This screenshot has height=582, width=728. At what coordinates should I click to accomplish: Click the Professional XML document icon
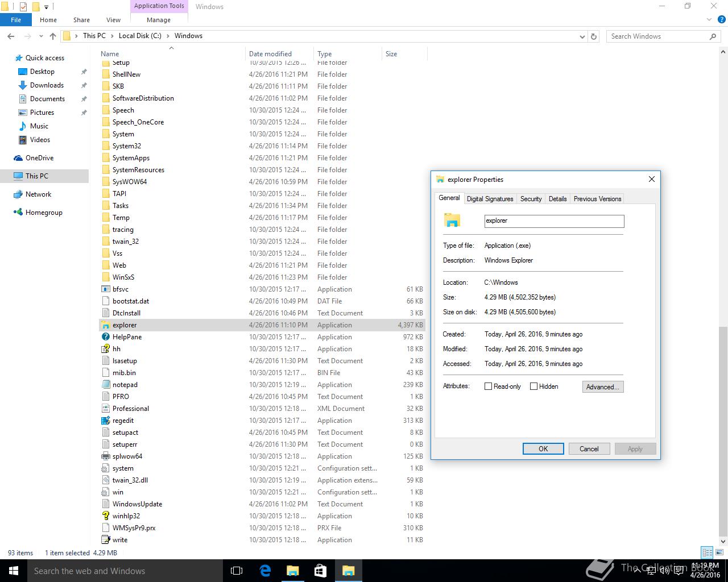tap(105, 409)
